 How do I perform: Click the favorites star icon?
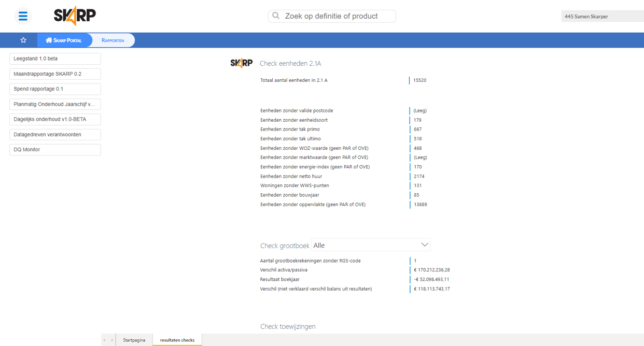23,40
